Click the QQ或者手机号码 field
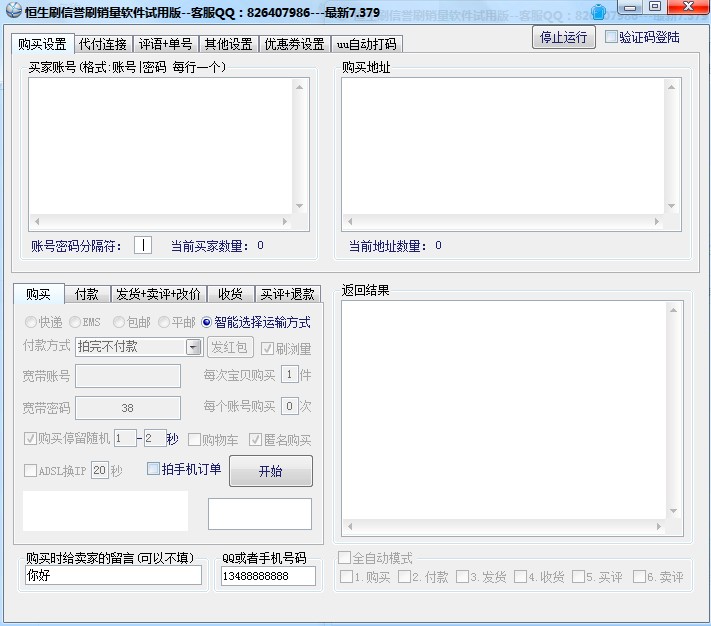Screen dimensions: 711x626 coord(268,576)
